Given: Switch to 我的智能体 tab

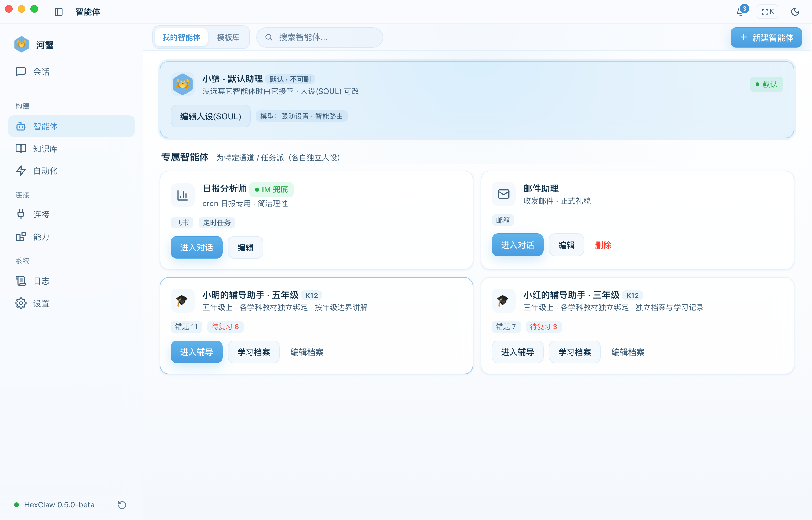Looking at the screenshot, I should tap(181, 37).
